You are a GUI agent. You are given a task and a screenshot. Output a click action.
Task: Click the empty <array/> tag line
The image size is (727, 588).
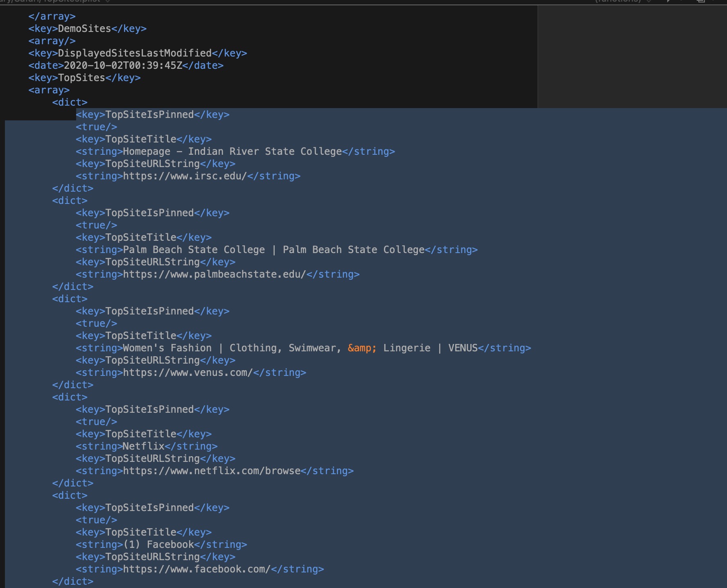(x=52, y=41)
